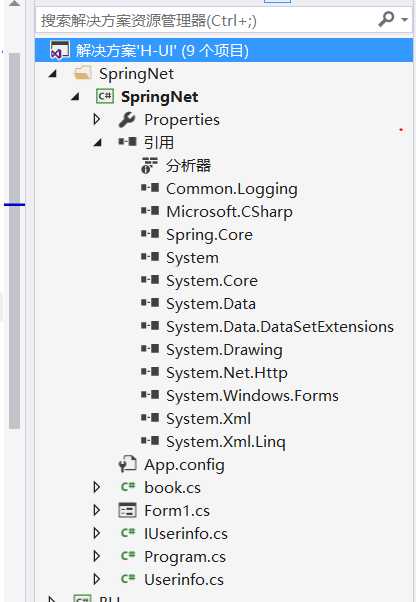This screenshot has height=602, width=416.
Task: Click the 分析器 analyzer icon
Action: tap(149, 165)
